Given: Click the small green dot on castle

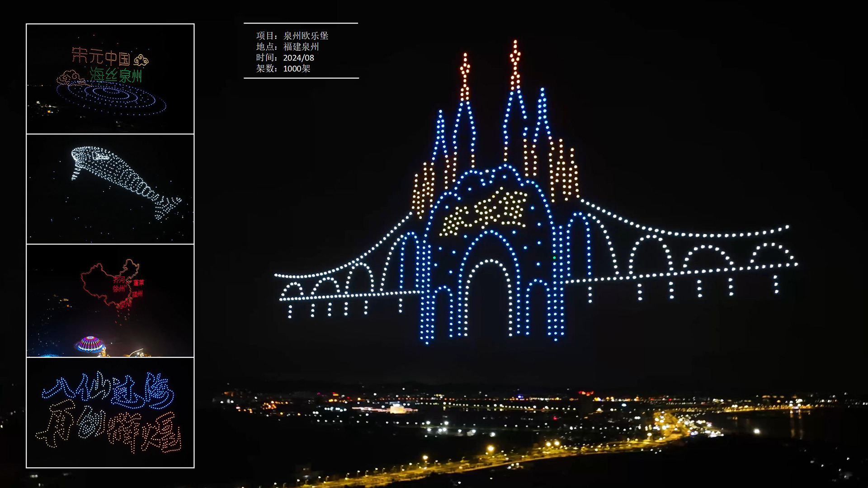Looking at the screenshot, I should (x=554, y=258).
